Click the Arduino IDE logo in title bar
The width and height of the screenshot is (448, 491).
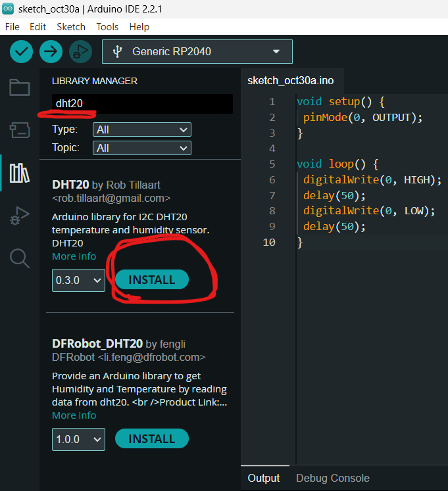point(8,9)
